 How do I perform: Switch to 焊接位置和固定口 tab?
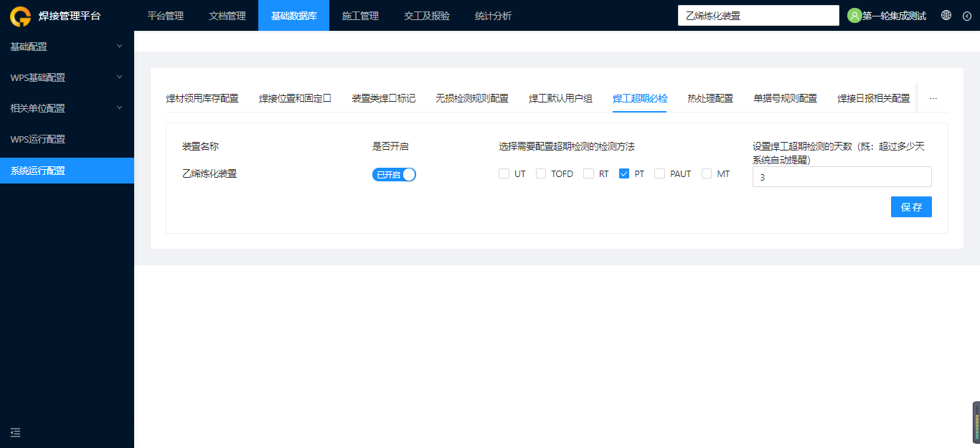point(296,98)
